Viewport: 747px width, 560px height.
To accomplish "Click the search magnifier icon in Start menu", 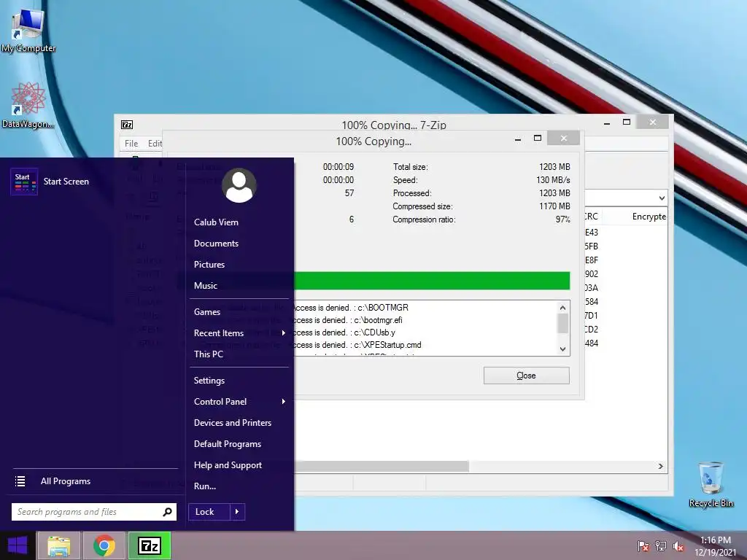I will [167, 512].
